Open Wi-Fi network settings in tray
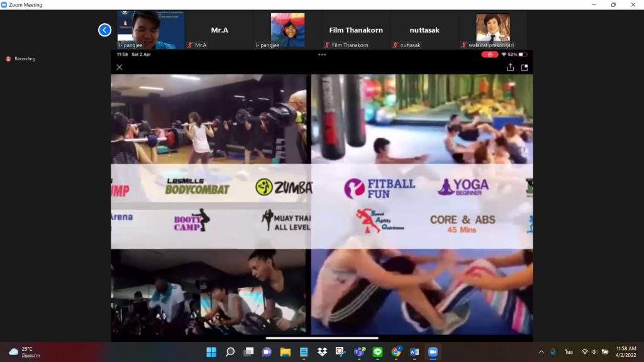 (x=584, y=352)
